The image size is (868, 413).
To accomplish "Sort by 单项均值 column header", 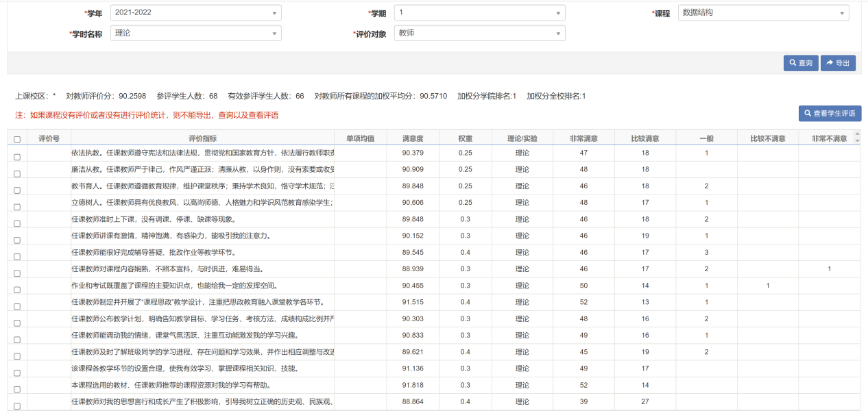I will [360, 138].
